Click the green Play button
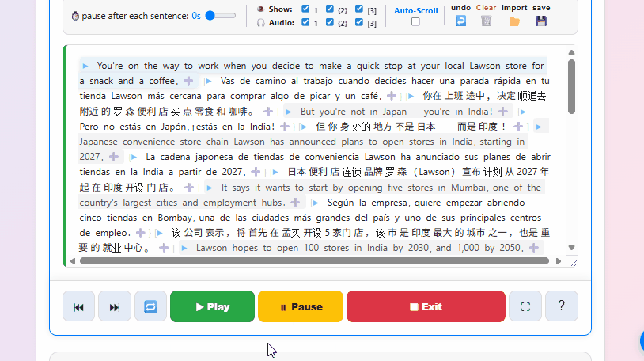The width and height of the screenshot is (644, 361). pyautogui.click(x=212, y=306)
